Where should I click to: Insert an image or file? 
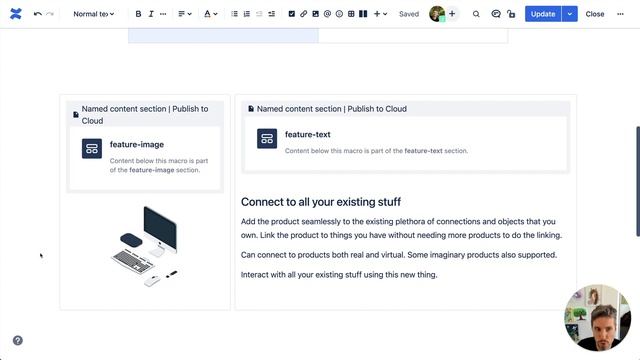(x=315, y=14)
